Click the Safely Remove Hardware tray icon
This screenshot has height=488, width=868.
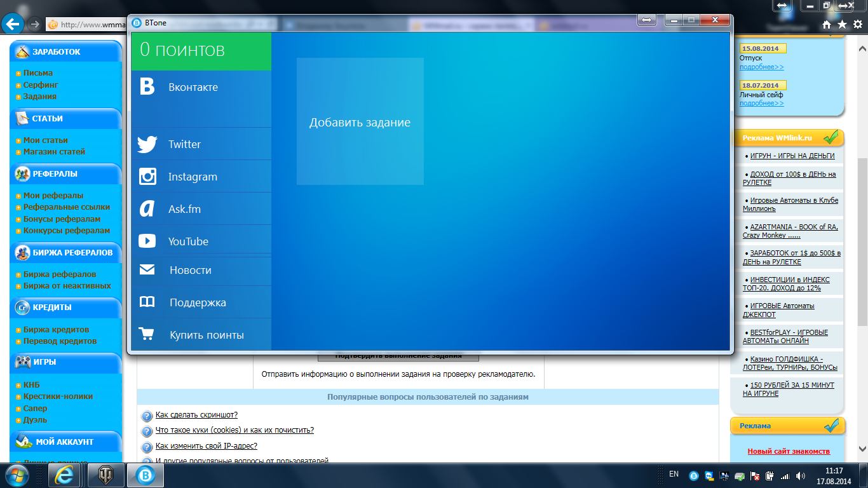[740, 475]
